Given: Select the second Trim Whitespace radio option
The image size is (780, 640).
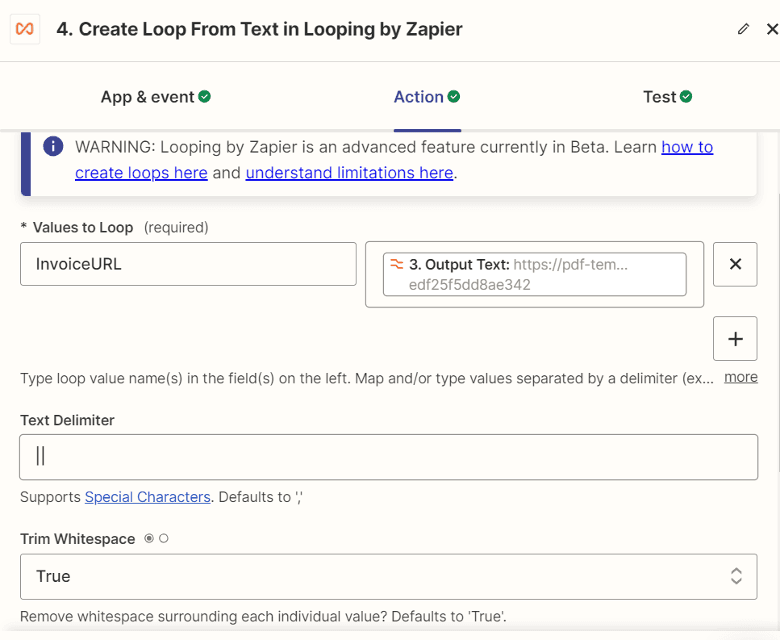Looking at the screenshot, I should coord(164,539).
